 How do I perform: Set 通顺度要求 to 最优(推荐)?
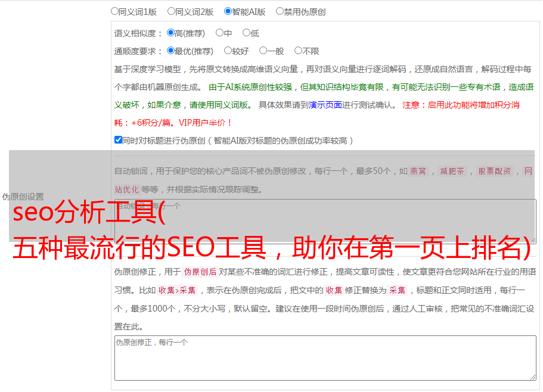170,51
